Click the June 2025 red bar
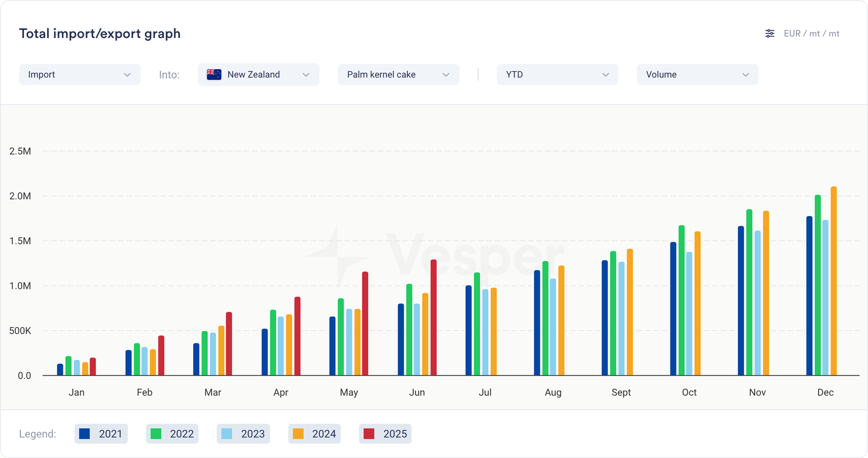This screenshot has width=868, height=458. pos(433,318)
